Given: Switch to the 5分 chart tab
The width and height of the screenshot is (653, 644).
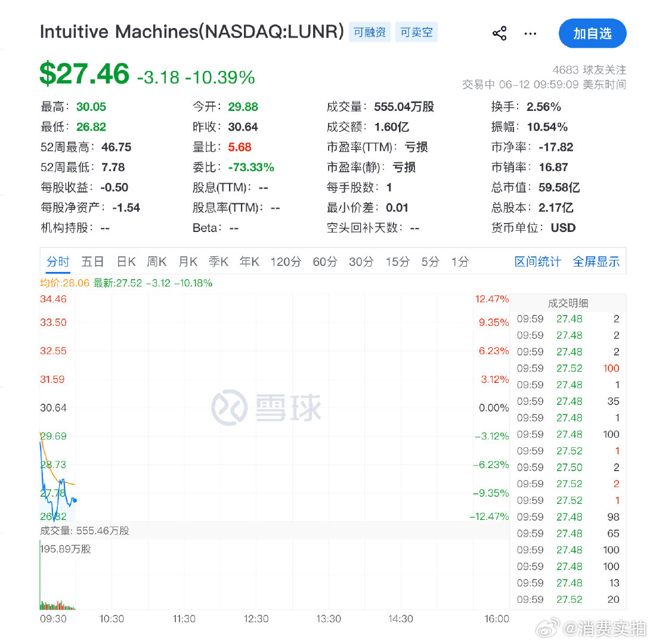Looking at the screenshot, I should tap(430, 261).
